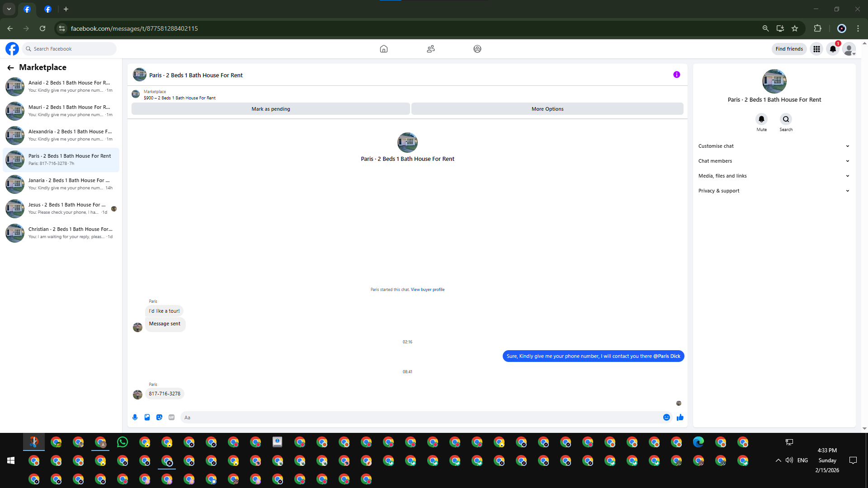The image size is (868, 488).
Task: Click the I'd like a tour! message
Action: click(x=164, y=311)
